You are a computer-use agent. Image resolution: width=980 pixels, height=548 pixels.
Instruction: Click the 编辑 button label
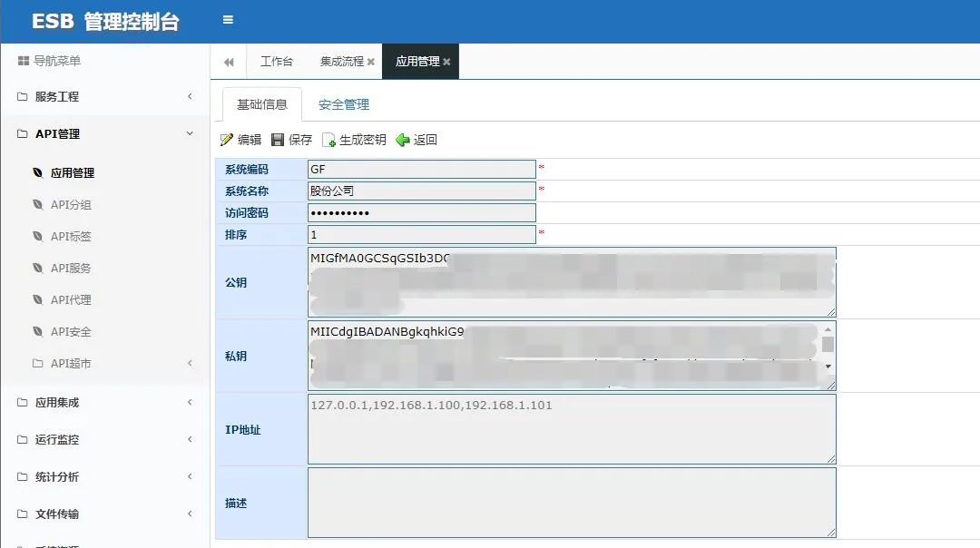pyautogui.click(x=250, y=140)
